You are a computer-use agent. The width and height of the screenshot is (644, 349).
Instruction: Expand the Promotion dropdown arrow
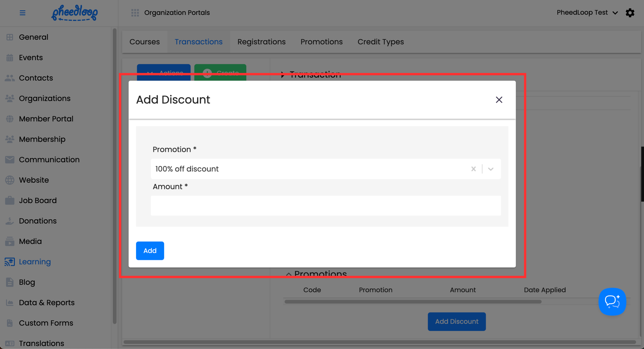click(490, 169)
